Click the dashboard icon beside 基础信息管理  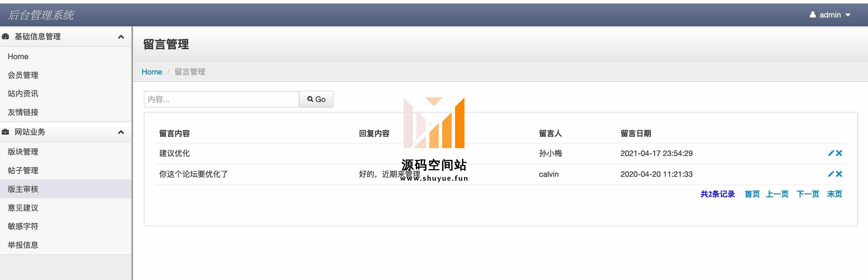[x=5, y=37]
